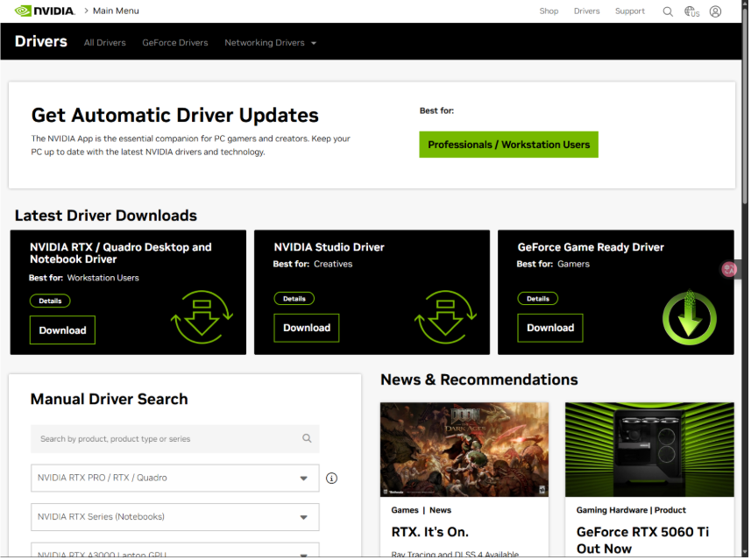Expand the NVIDIA RTX Series (Notebooks) dropdown

tap(174, 517)
